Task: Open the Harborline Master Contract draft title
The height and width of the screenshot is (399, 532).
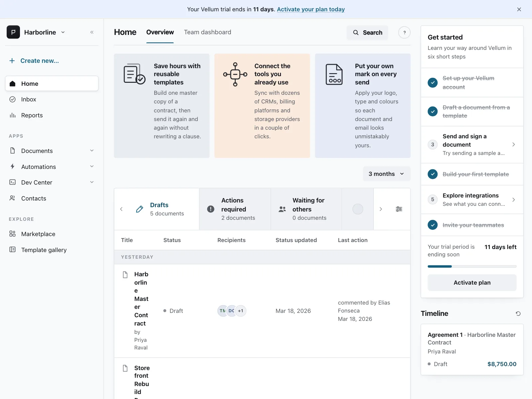Action: coord(141,299)
